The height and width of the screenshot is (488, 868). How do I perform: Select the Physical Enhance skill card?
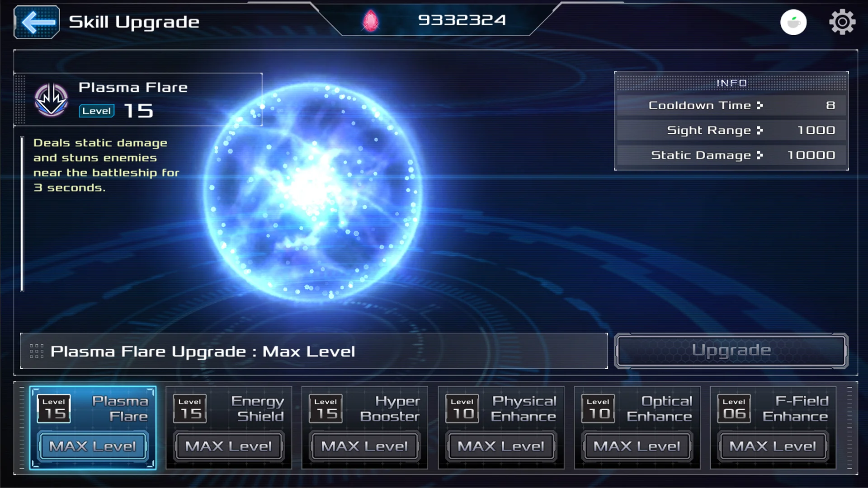[x=501, y=427]
